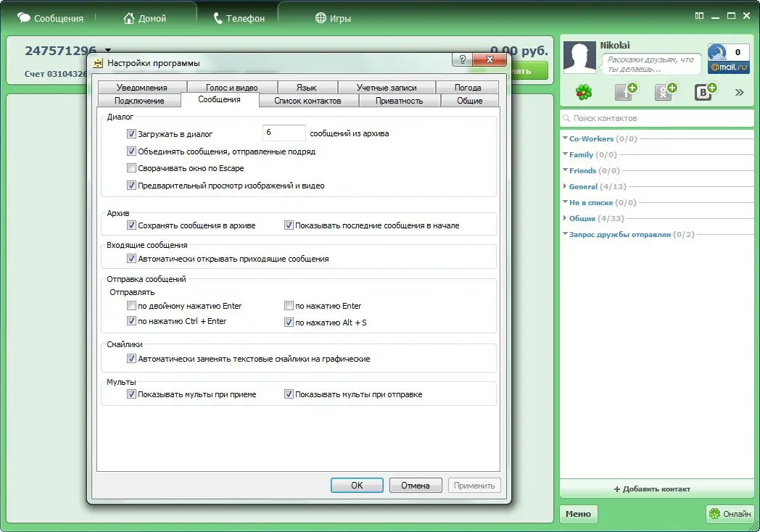
Task: Click the settings dialog title icon
Action: (98, 63)
